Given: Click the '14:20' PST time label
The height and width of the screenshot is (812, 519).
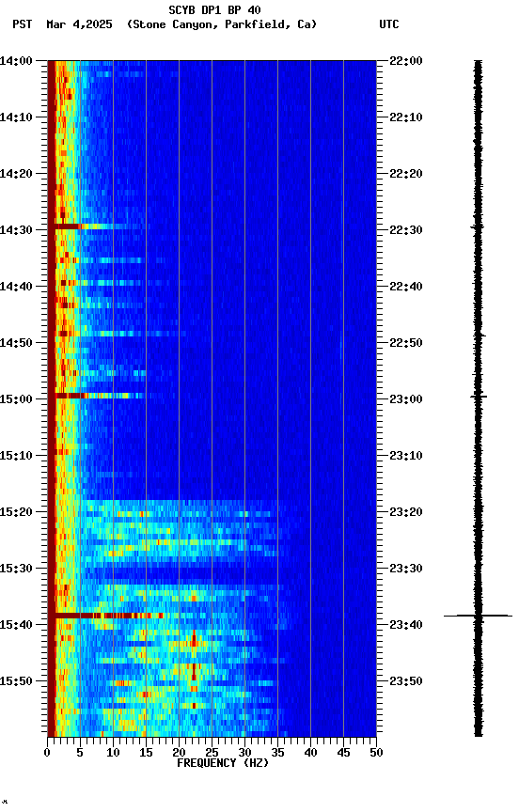Looking at the screenshot, I should pos(16,174).
